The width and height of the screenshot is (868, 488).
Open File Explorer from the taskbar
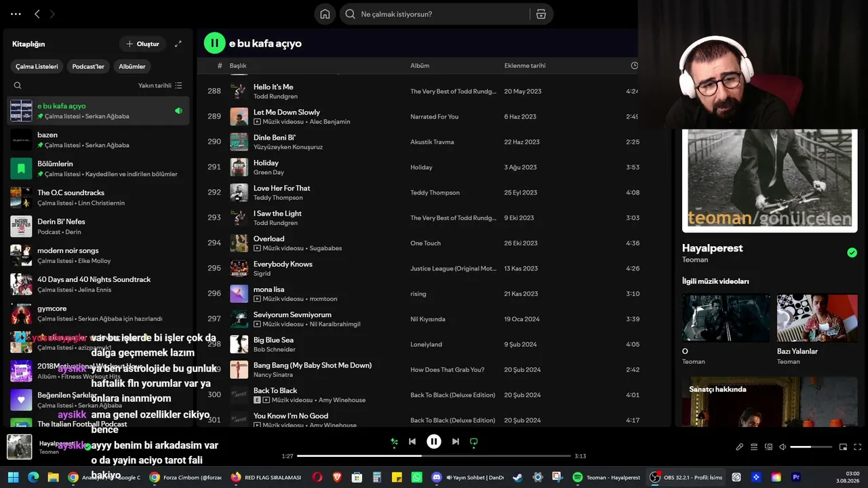coord(53,477)
